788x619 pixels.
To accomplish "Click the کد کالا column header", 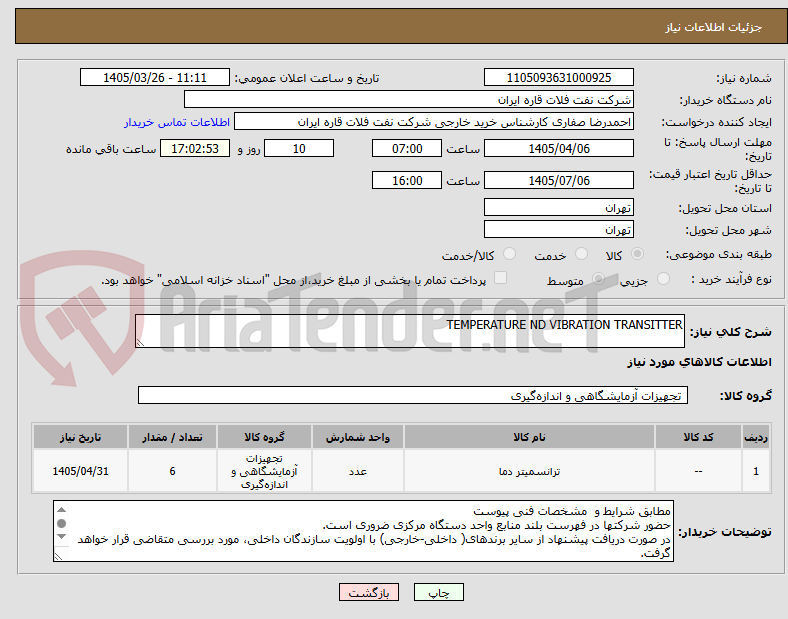I will [698, 437].
